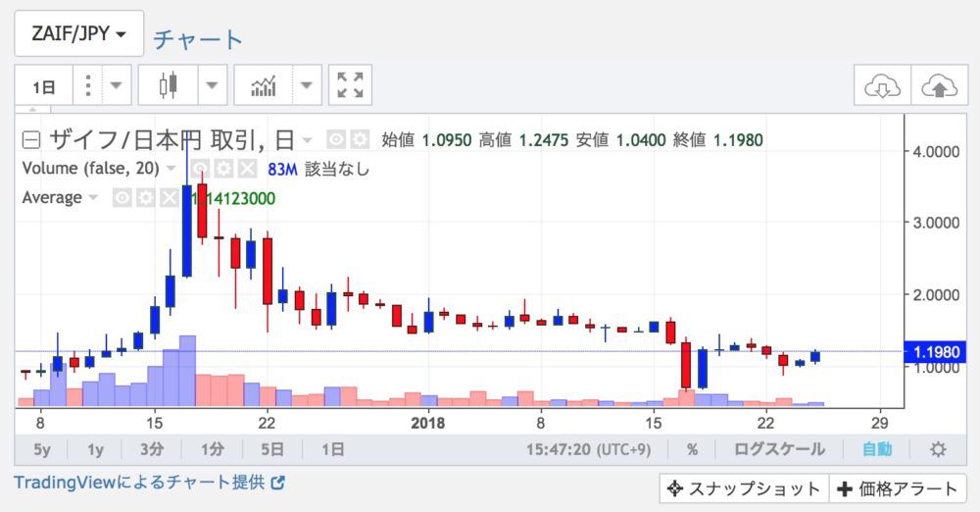Expand the indicators dropdown arrow
The width and height of the screenshot is (980, 512).
[306, 85]
